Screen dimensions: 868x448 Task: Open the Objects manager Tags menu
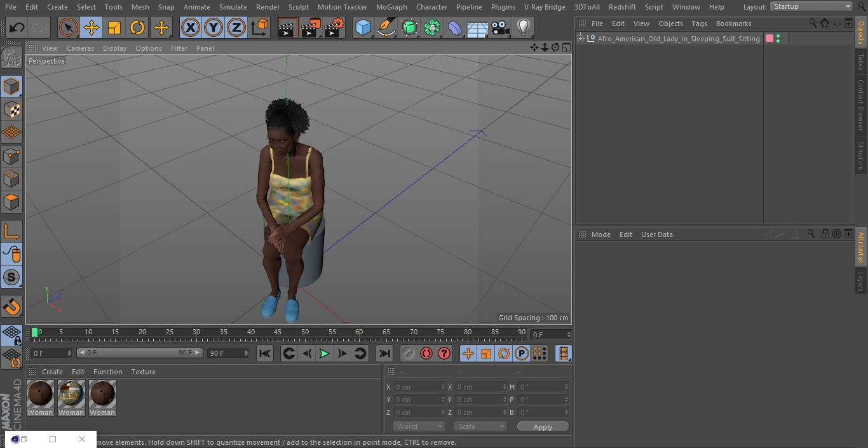point(699,24)
